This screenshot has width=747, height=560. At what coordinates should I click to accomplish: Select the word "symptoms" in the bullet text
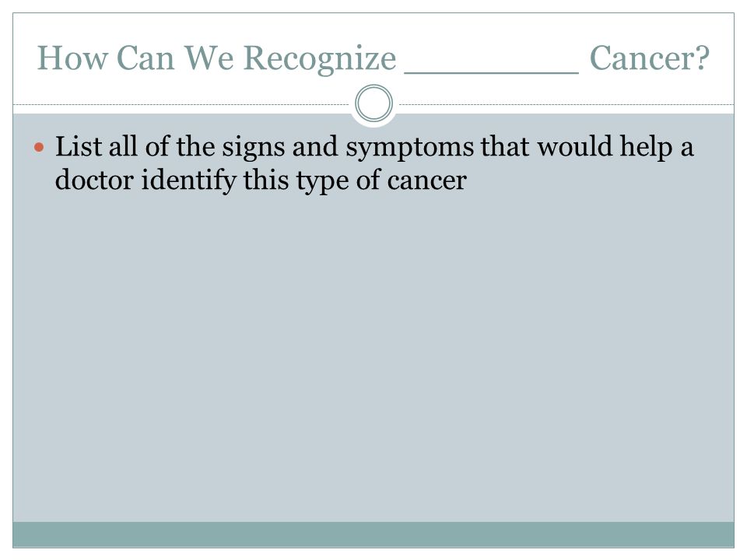[x=410, y=148]
